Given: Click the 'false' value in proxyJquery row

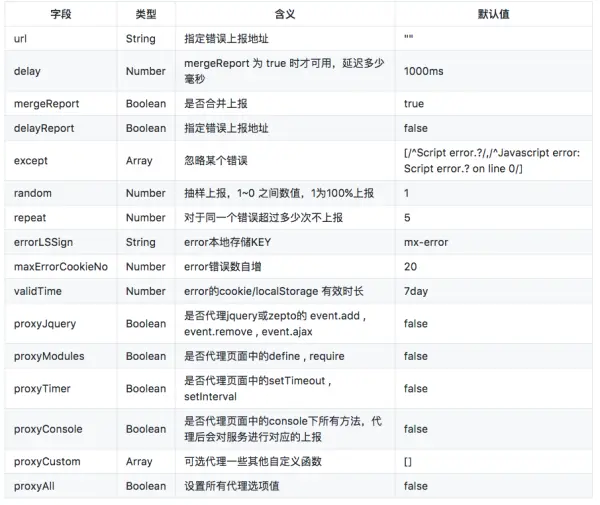Looking at the screenshot, I should tap(416, 324).
